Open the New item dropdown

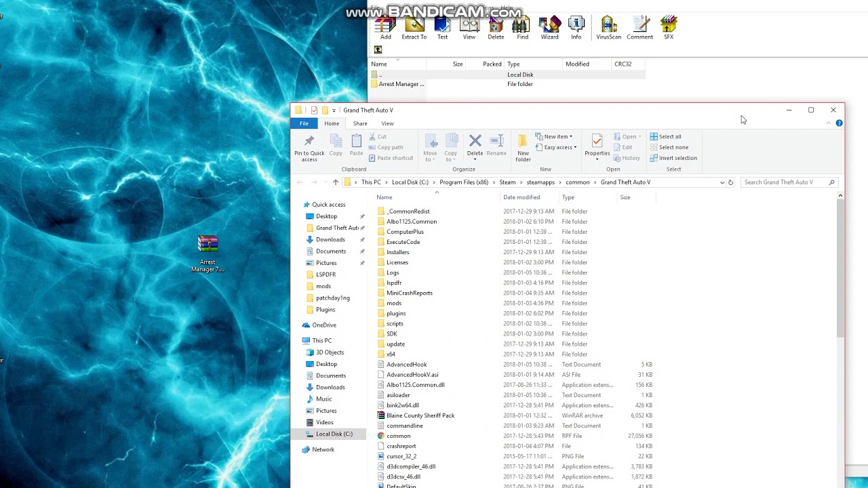553,137
